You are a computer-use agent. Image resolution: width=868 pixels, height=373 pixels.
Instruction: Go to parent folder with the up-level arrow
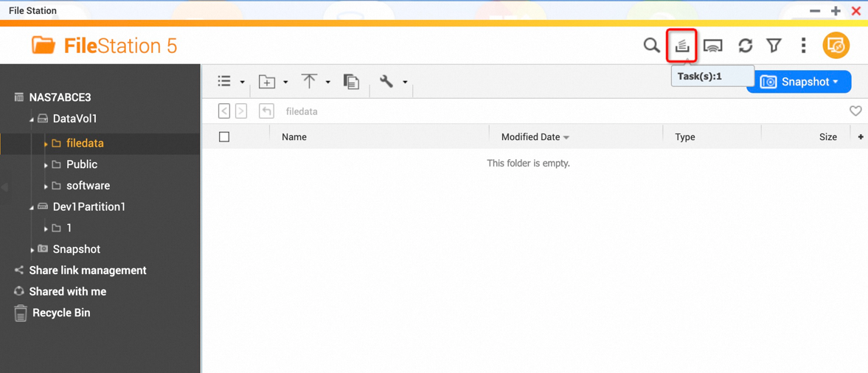point(266,111)
